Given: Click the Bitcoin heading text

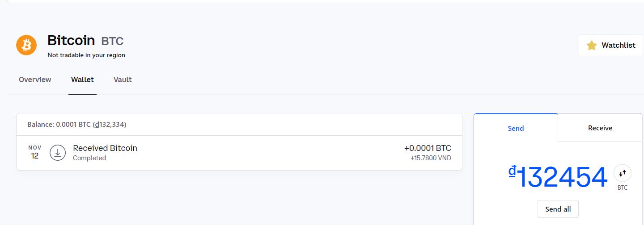Looking at the screenshot, I should click(x=71, y=41).
